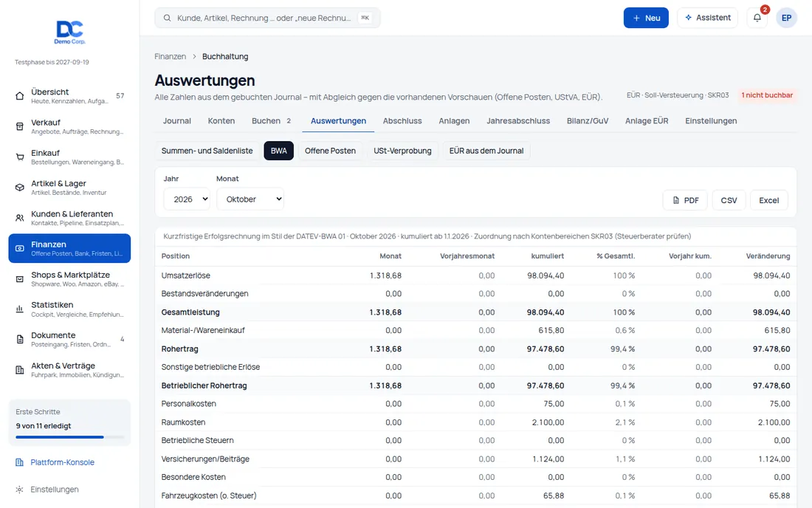Image resolution: width=812 pixels, height=508 pixels.
Task: Click the Erste Schritte progress bar
Action: point(70,437)
